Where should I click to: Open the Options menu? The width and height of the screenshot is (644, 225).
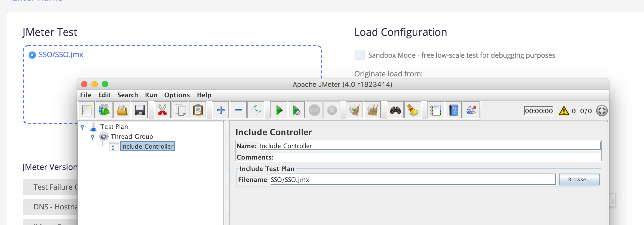pos(177,95)
